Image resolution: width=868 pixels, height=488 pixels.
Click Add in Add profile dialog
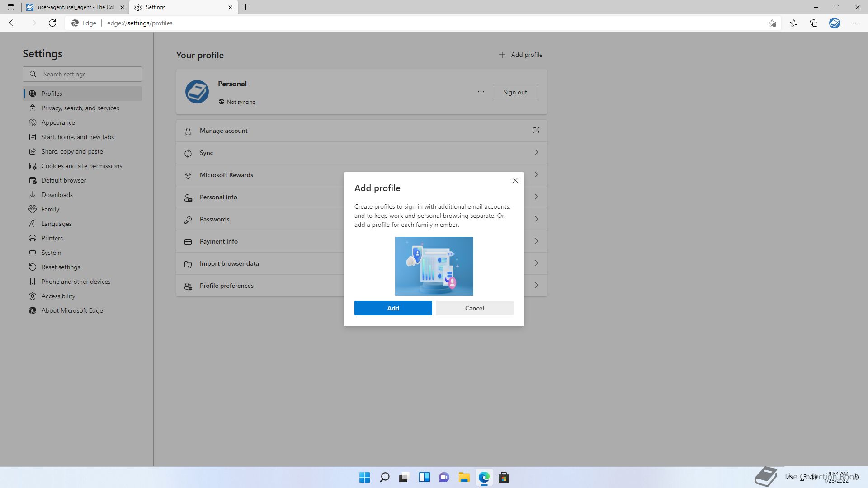click(393, 308)
